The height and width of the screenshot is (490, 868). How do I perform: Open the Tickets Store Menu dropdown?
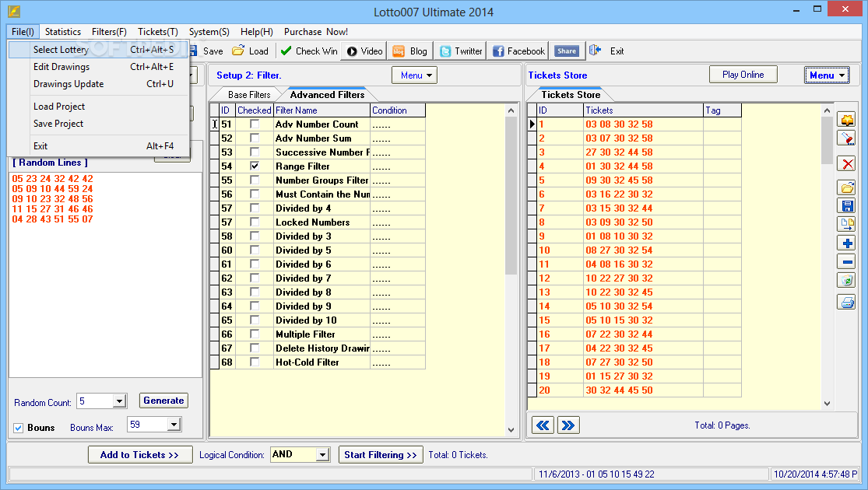pos(827,75)
